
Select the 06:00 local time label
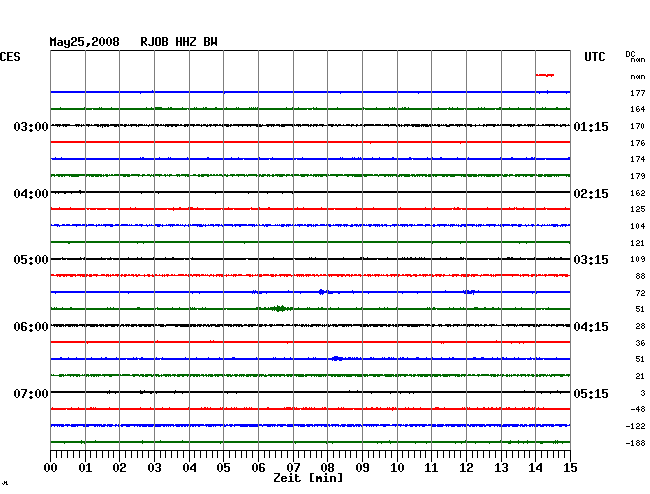[31, 327]
